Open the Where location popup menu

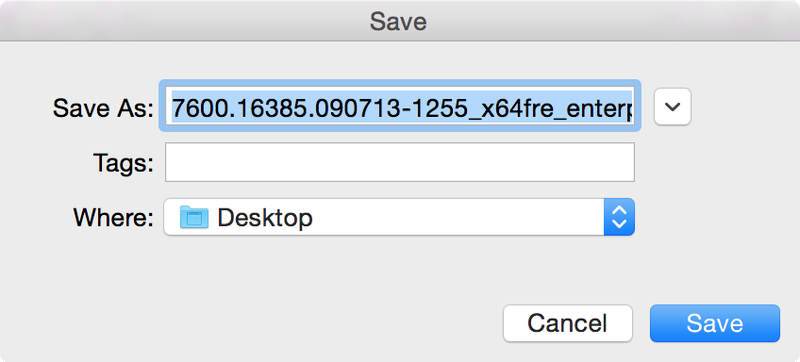(x=399, y=217)
